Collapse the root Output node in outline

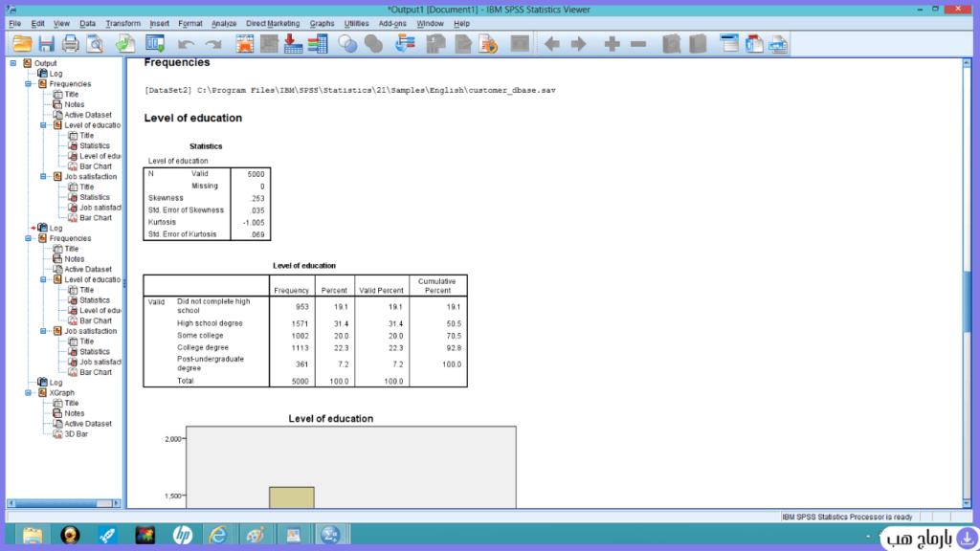coord(13,63)
